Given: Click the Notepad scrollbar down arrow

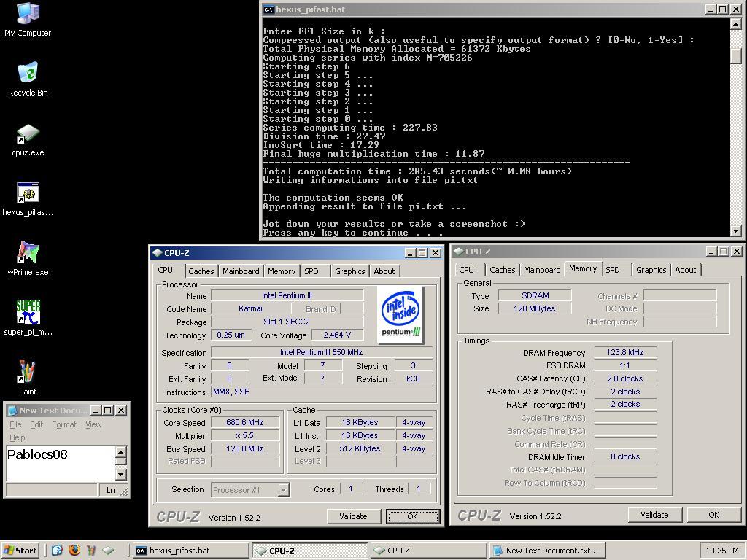Looking at the screenshot, I should 121,474.
